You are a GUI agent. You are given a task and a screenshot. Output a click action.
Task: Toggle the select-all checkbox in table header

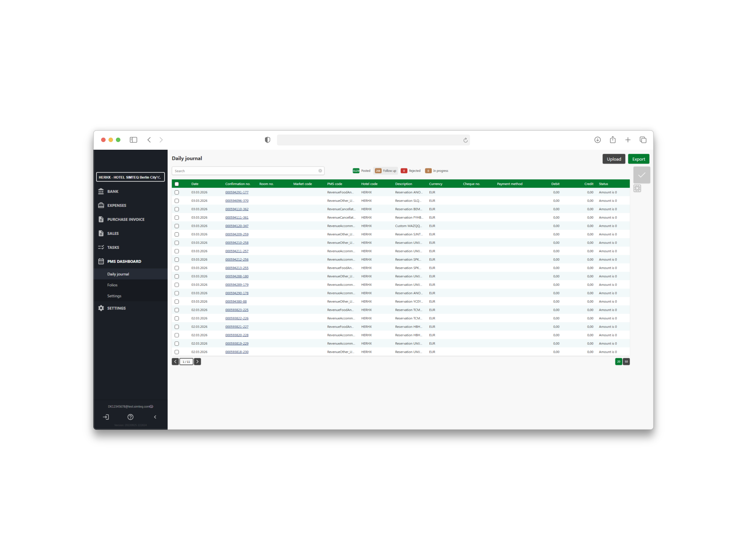click(x=177, y=184)
